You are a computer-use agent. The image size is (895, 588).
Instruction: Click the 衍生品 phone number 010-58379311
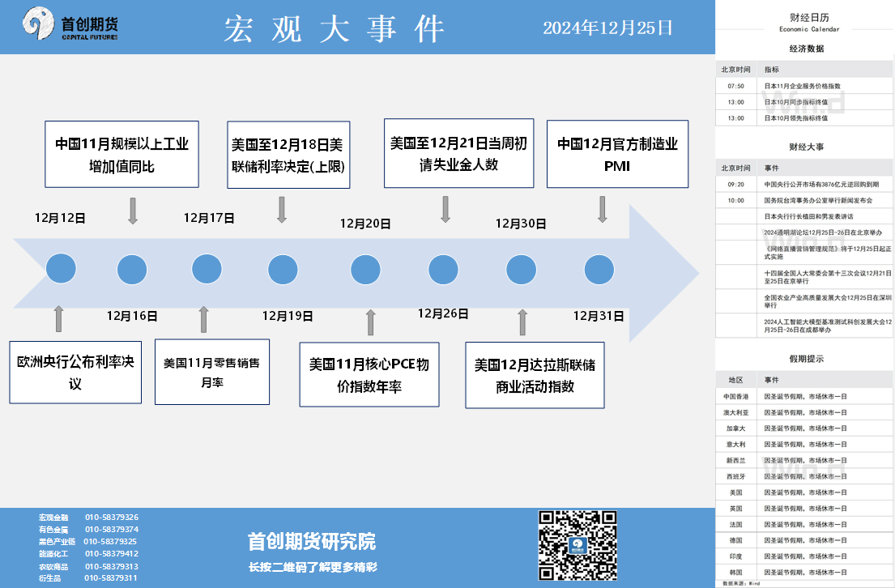pos(111,577)
